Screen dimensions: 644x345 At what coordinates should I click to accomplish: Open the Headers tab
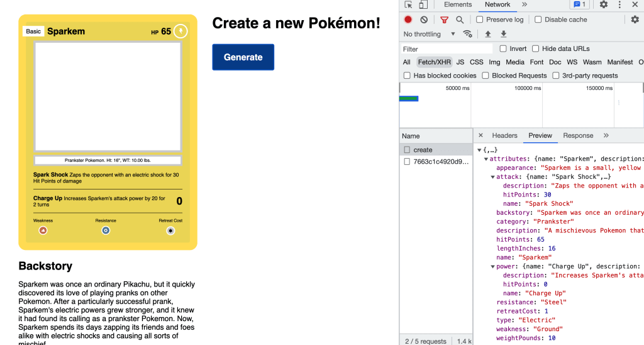click(504, 135)
